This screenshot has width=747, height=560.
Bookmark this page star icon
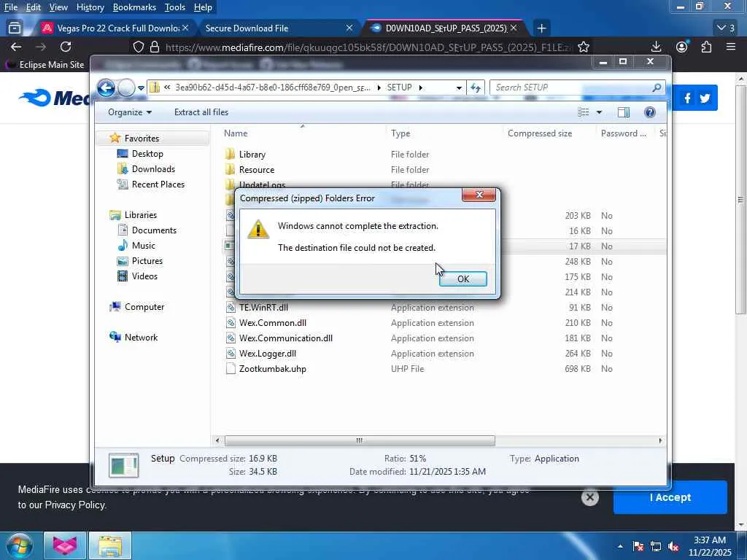[x=584, y=47]
